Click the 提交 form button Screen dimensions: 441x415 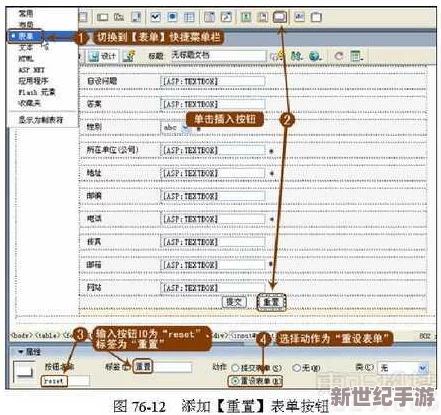(x=234, y=302)
